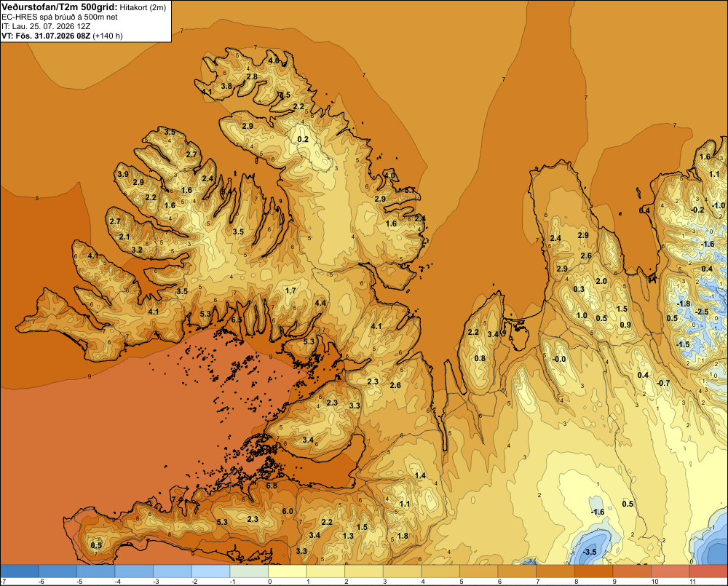728x586 pixels.
Task: Select the '-2.5' temperature value
Action: 702,312
